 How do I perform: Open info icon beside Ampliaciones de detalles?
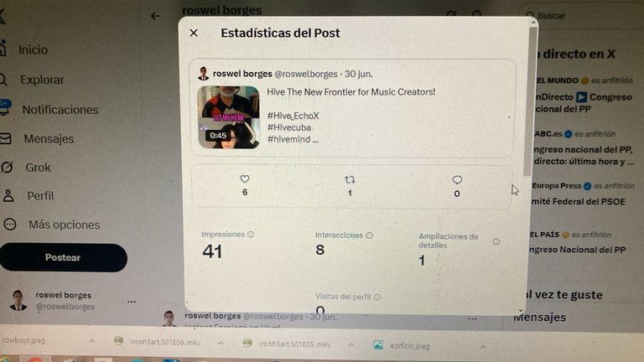click(x=496, y=241)
